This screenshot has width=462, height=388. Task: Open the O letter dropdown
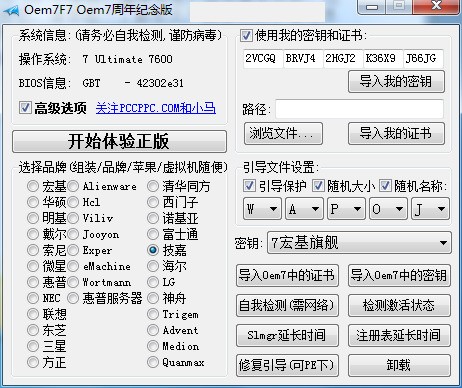pyautogui.click(x=388, y=209)
